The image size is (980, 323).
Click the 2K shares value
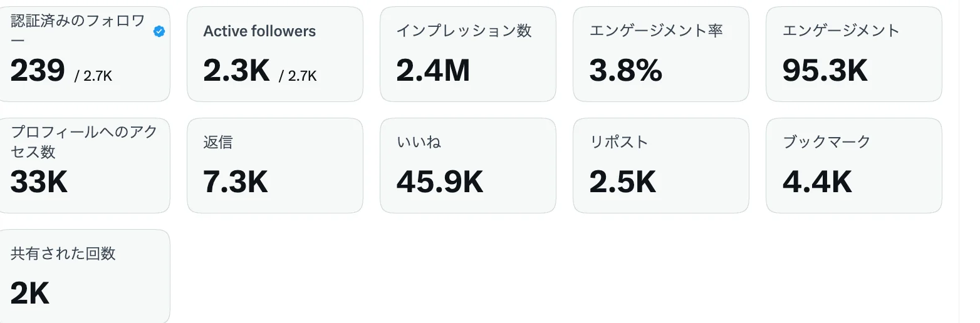[x=30, y=293]
